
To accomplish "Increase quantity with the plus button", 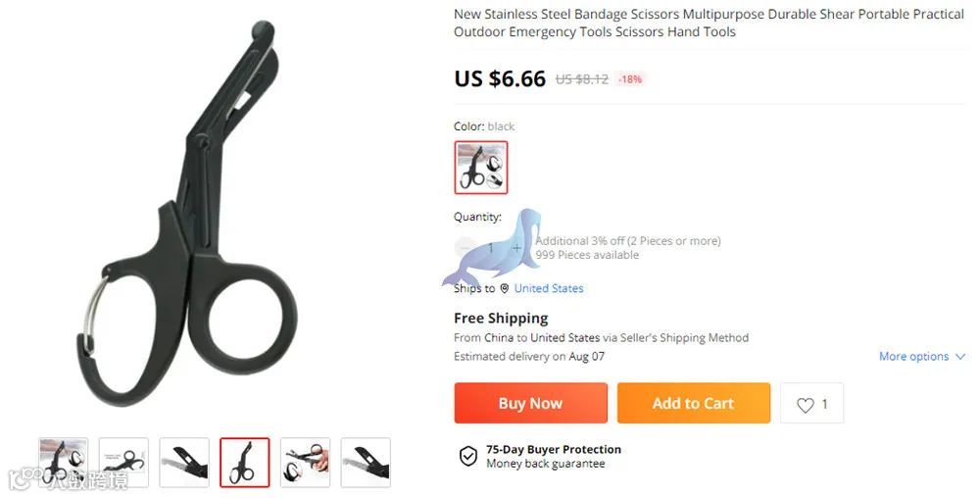I will [x=516, y=248].
